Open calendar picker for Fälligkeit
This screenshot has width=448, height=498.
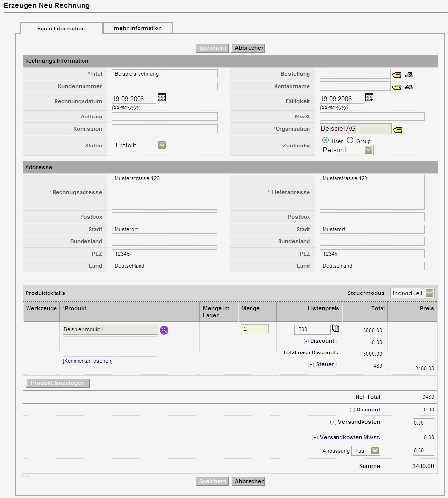(369, 97)
